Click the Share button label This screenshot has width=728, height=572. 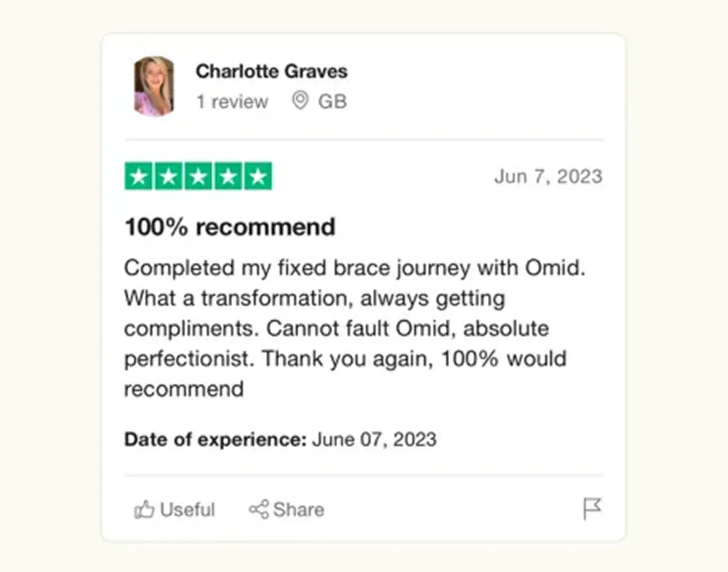tap(299, 509)
